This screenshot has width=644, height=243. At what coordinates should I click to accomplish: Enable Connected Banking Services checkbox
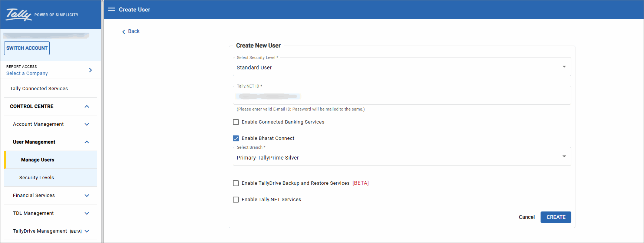tap(236, 122)
